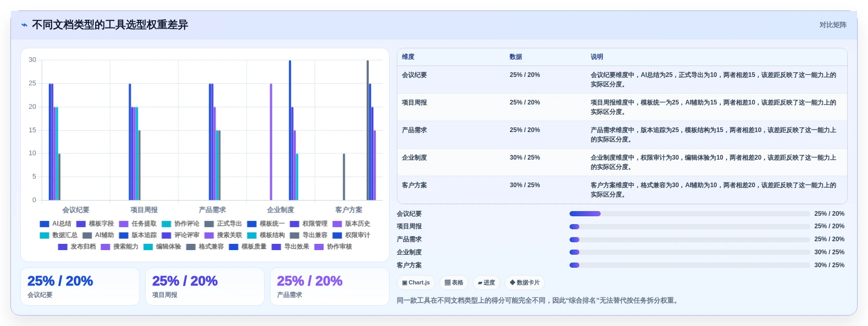
Task: Click the Chart.js tag chip
Action: point(416,283)
